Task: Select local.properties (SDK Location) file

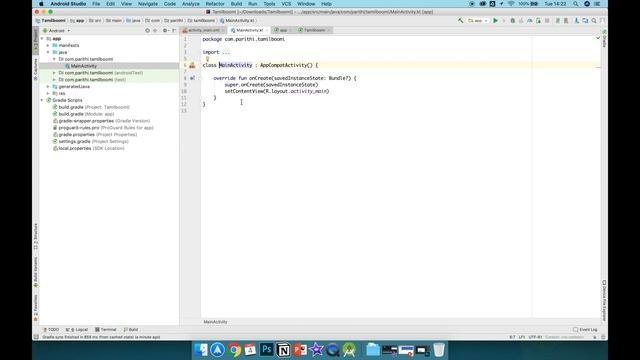Action: [x=89, y=148]
